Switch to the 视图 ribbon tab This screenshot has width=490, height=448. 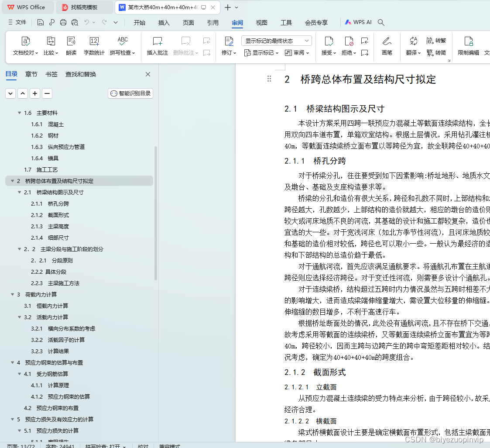pyautogui.click(x=261, y=23)
